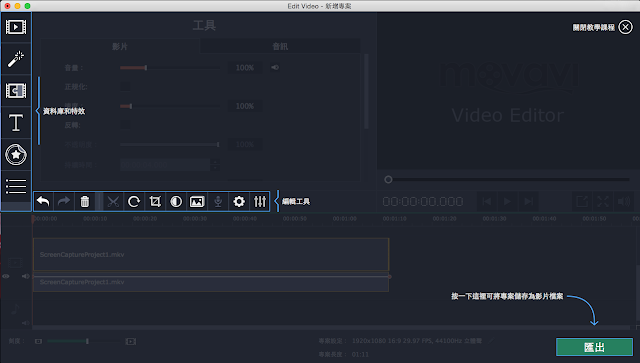The height and width of the screenshot is (363, 640).
Task: Zoom out timeline with small frame icon
Action: (x=38, y=341)
